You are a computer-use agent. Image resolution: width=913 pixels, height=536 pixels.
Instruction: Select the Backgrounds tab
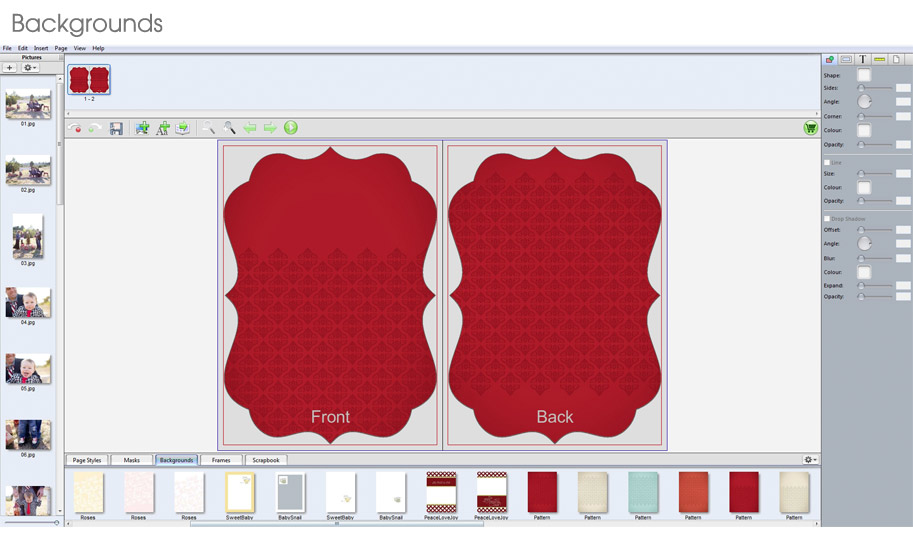[x=176, y=460]
